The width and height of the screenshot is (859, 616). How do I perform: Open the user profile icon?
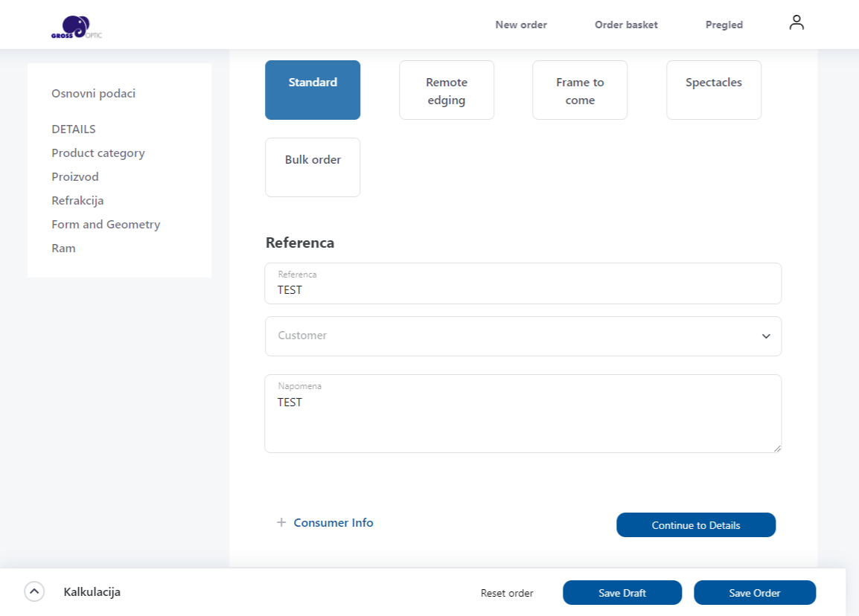796,23
